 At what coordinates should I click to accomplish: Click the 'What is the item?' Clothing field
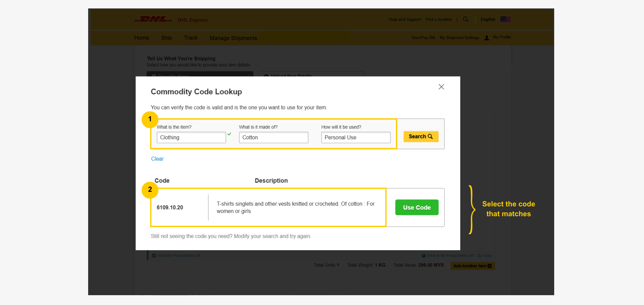(x=191, y=137)
